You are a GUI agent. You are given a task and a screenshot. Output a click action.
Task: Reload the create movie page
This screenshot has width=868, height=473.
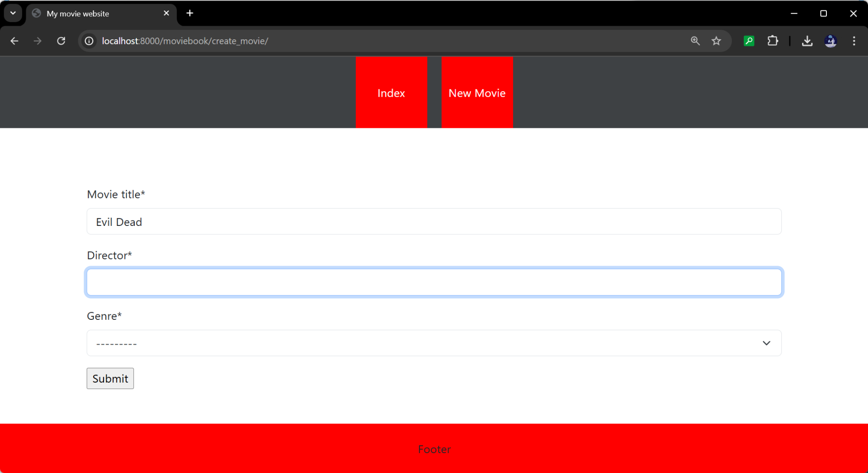61,41
